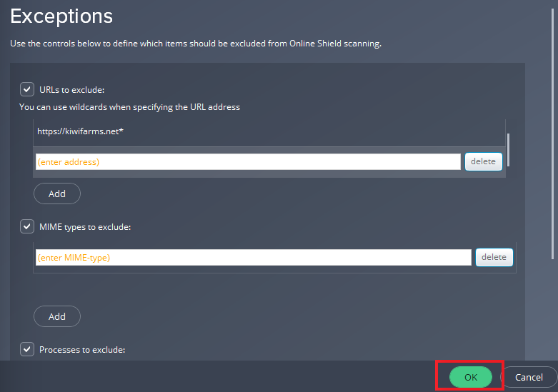Viewport: 558px width, 392px height.
Task: Click Add under the URL exclusion list
Action: [57, 194]
